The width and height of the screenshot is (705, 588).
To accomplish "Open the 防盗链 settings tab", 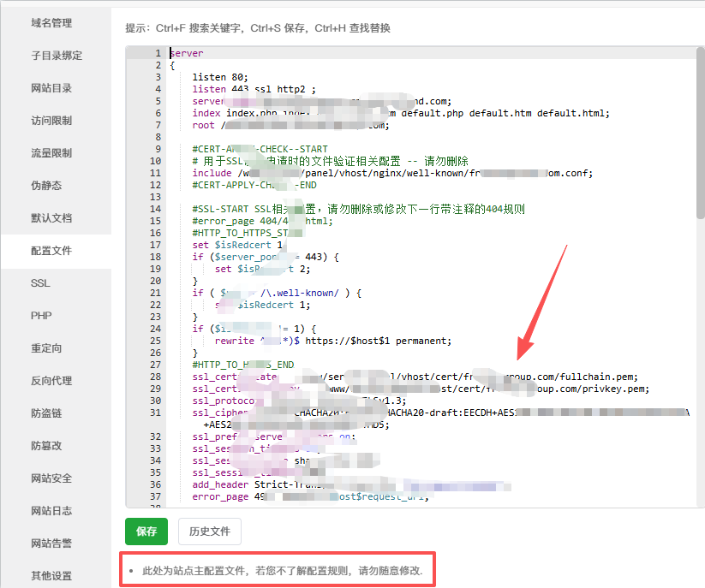I will point(46,413).
